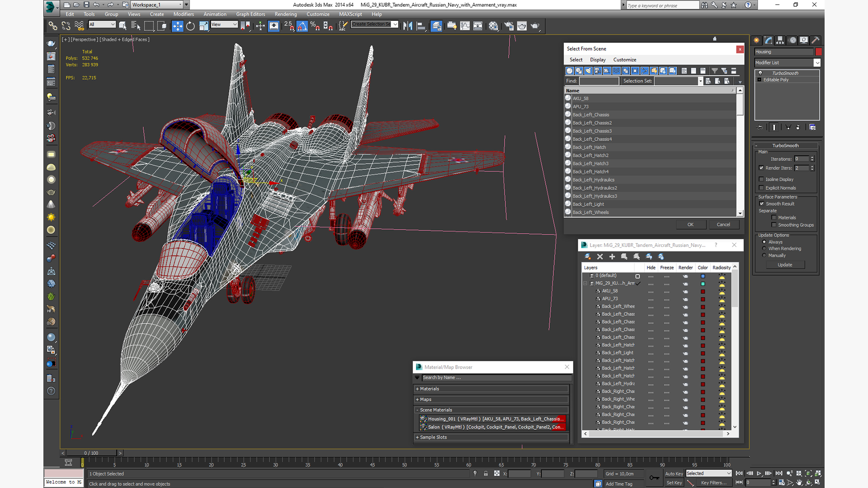Enable the Isoline Display checkbox

[761, 179]
